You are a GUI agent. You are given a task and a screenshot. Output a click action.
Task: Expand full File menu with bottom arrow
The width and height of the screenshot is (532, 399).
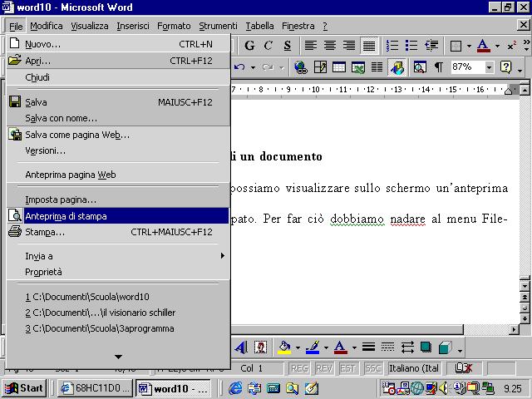click(118, 357)
